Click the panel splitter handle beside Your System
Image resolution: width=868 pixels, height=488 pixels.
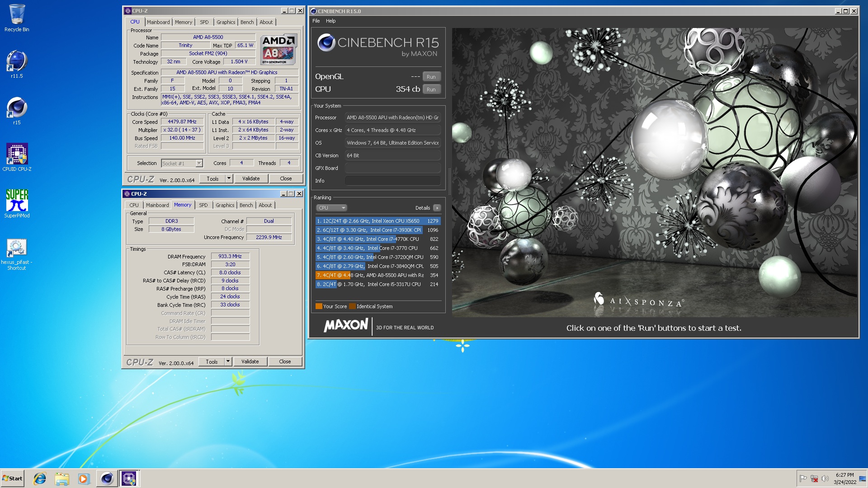[449, 181]
